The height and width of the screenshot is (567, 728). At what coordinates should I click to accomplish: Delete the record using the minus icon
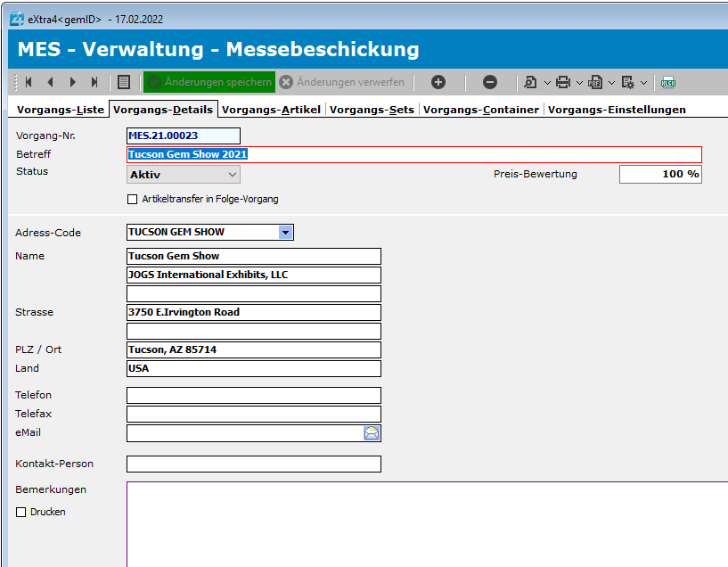click(489, 81)
